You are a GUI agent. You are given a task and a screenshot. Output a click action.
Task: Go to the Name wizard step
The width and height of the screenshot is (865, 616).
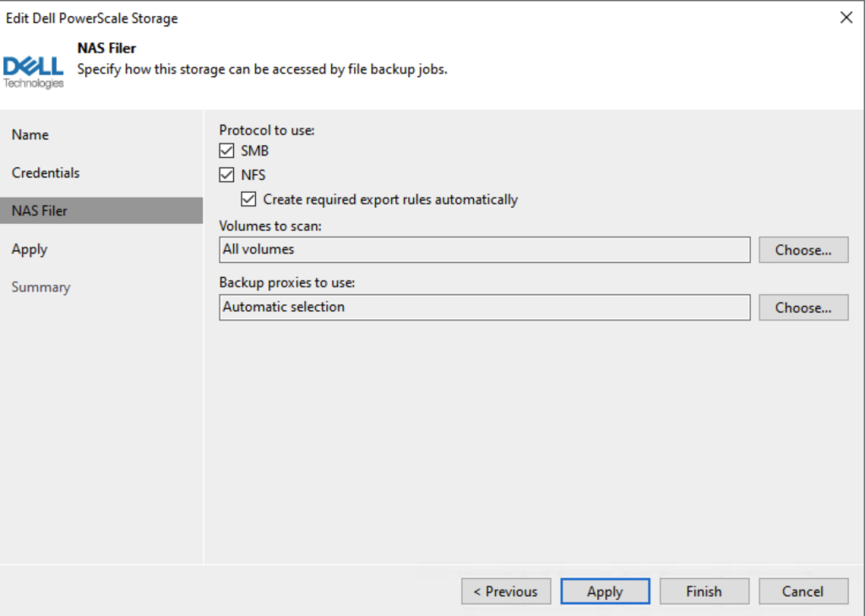30,135
